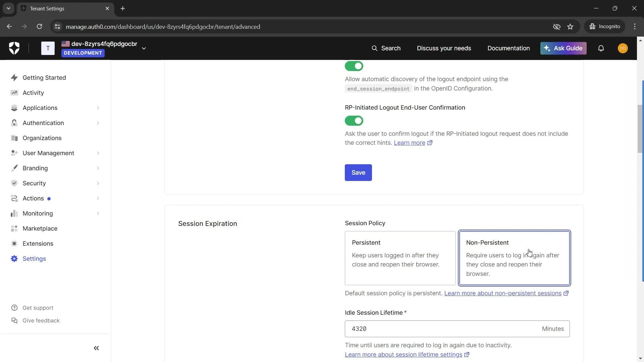Close the Tenant Settings tab
Viewport: 644px width, 362px height.
point(107,8)
